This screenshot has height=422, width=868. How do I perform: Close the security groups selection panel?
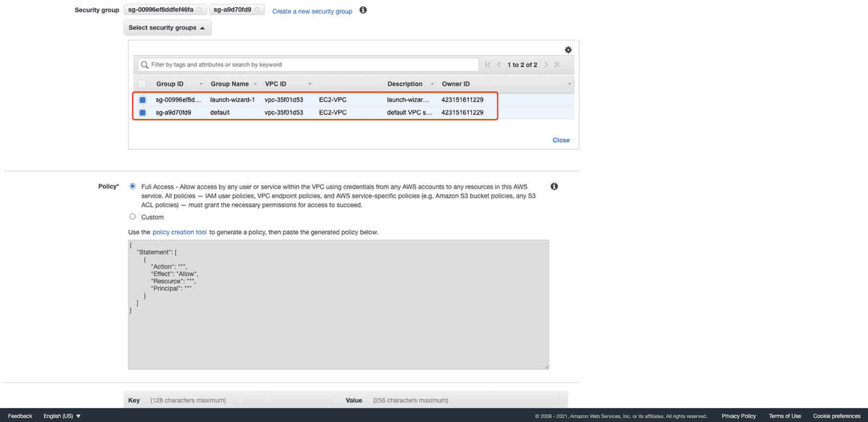click(561, 140)
